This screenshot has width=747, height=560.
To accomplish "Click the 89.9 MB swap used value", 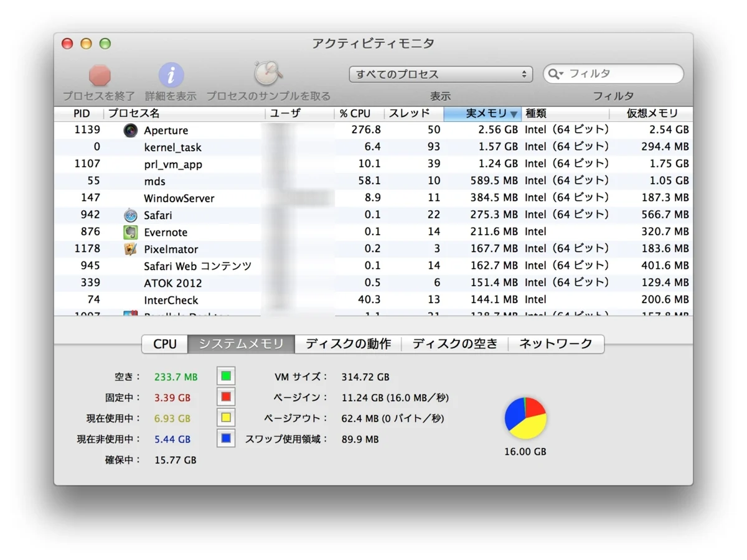I will coord(360,439).
